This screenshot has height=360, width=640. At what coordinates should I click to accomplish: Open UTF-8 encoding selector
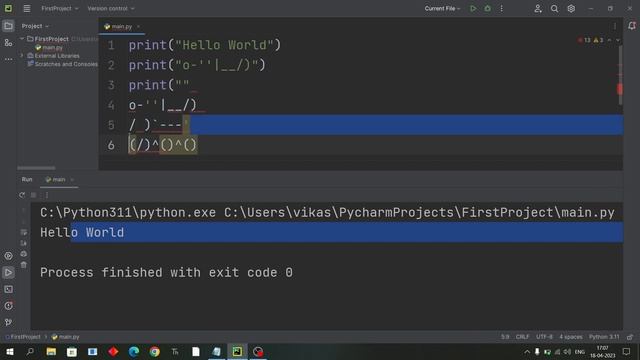(544, 337)
